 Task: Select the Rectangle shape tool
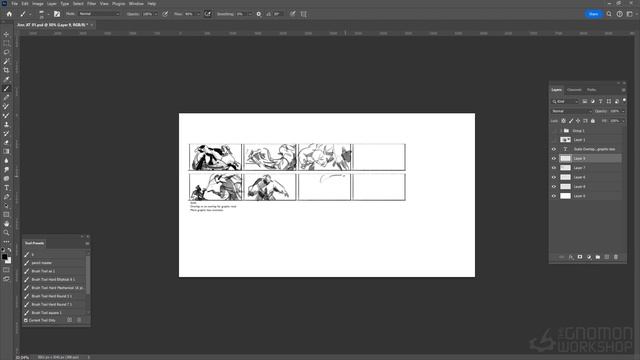tap(6, 215)
